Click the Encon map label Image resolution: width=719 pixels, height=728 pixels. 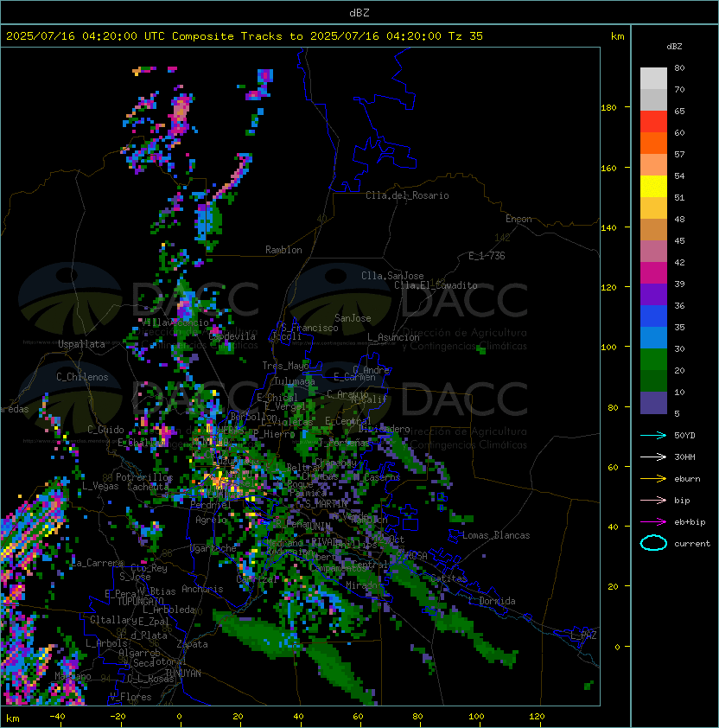pos(519,219)
